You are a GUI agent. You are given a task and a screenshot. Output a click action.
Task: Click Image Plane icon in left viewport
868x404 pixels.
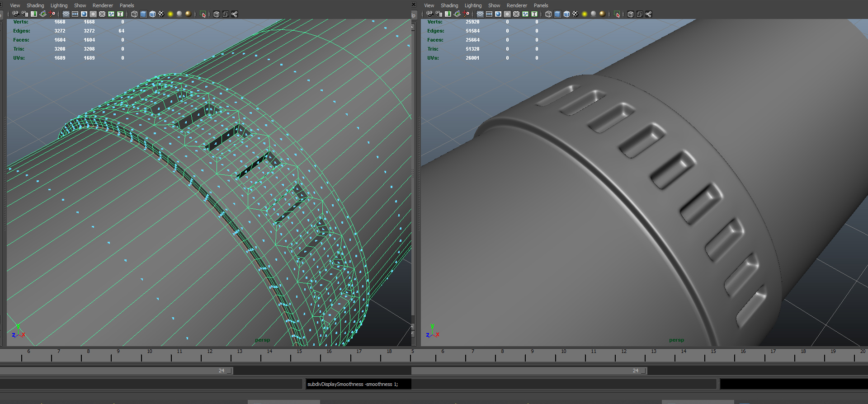(43, 14)
